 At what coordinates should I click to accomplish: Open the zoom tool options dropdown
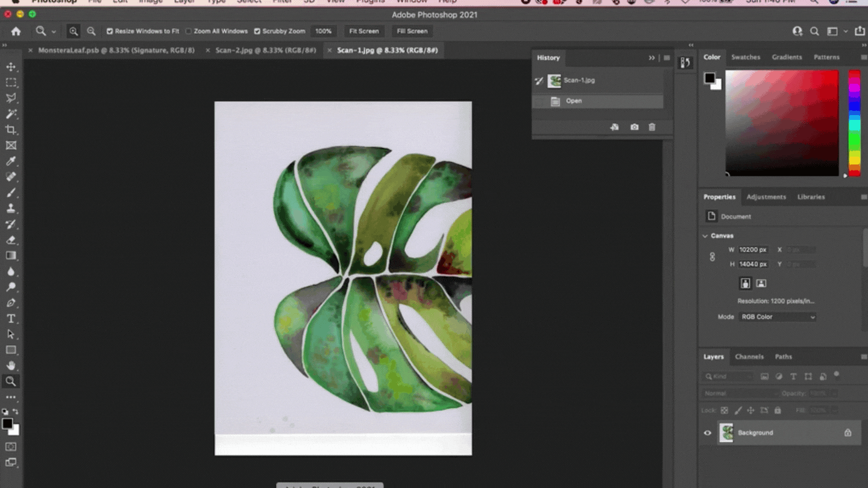[x=53, y=31]
